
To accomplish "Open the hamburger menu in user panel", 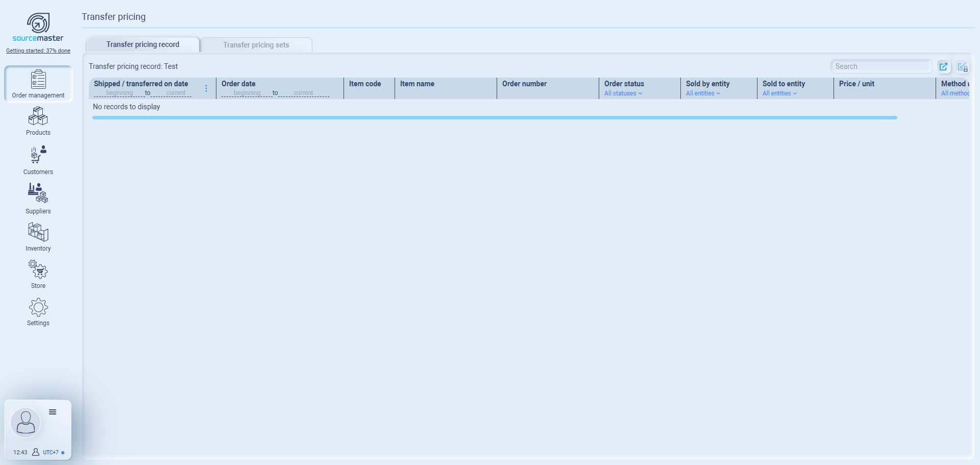I will click(x=53, y=412).
